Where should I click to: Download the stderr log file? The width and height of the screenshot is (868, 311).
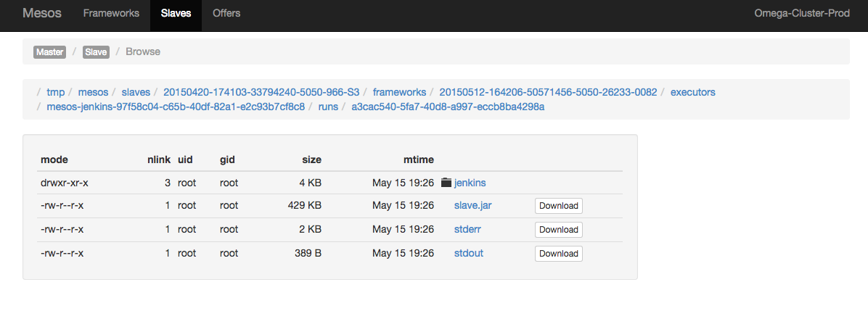[x=558, y=230]
